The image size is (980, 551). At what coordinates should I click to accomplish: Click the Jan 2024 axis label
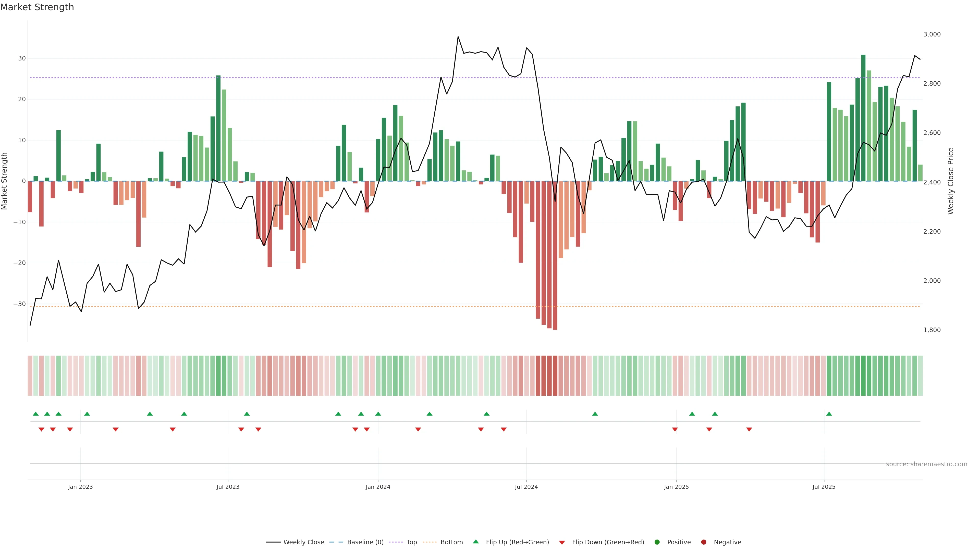click(378, 487)
